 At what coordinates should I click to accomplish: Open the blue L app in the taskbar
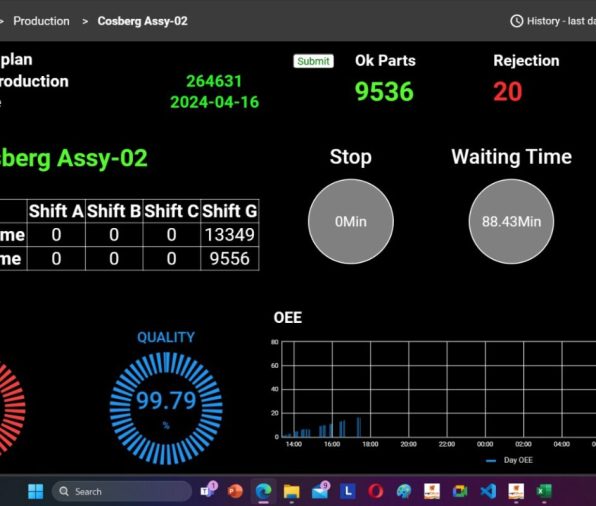tap(348, 491)
